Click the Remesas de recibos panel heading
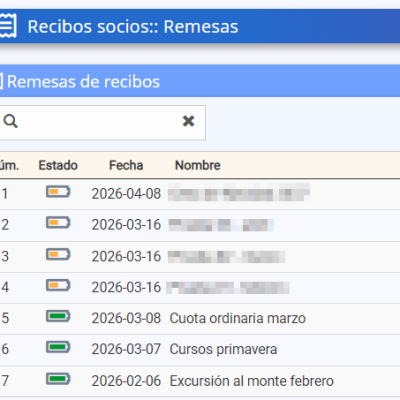The width and height of the screenshot is (400, 400). pos(83,82)
